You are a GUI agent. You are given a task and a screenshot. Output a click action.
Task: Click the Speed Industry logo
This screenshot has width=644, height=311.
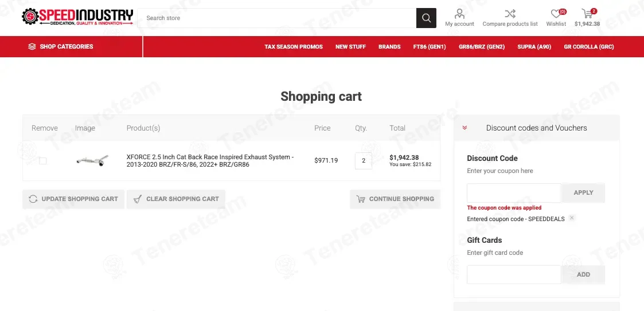(x=77, y=17)
